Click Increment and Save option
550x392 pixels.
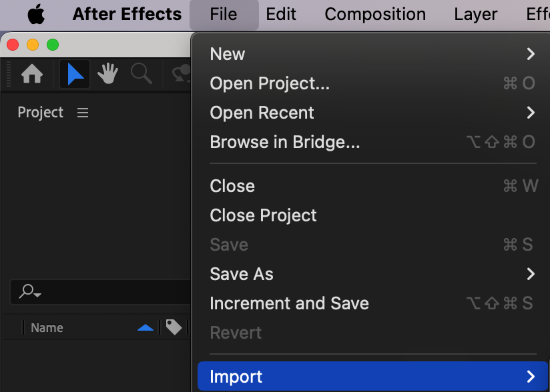289,303
